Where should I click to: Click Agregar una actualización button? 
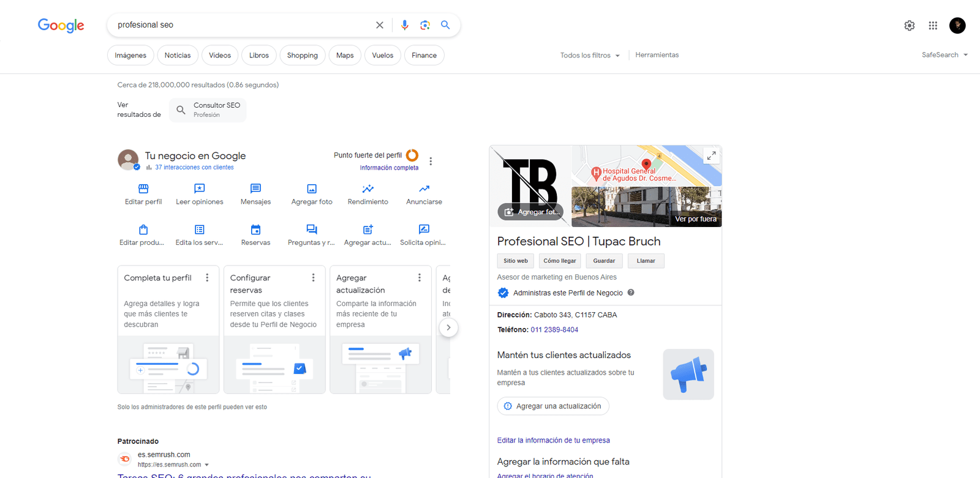coord(553,406)
